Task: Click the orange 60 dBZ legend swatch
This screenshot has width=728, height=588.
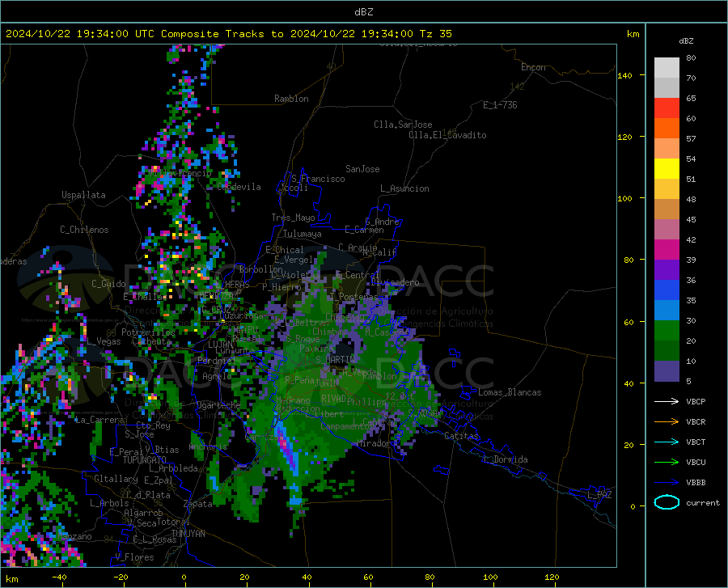Action: click(667, 129)
